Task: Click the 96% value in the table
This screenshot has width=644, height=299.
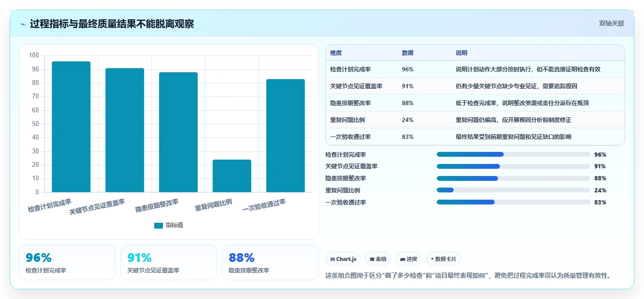Action: click(407, 69)
